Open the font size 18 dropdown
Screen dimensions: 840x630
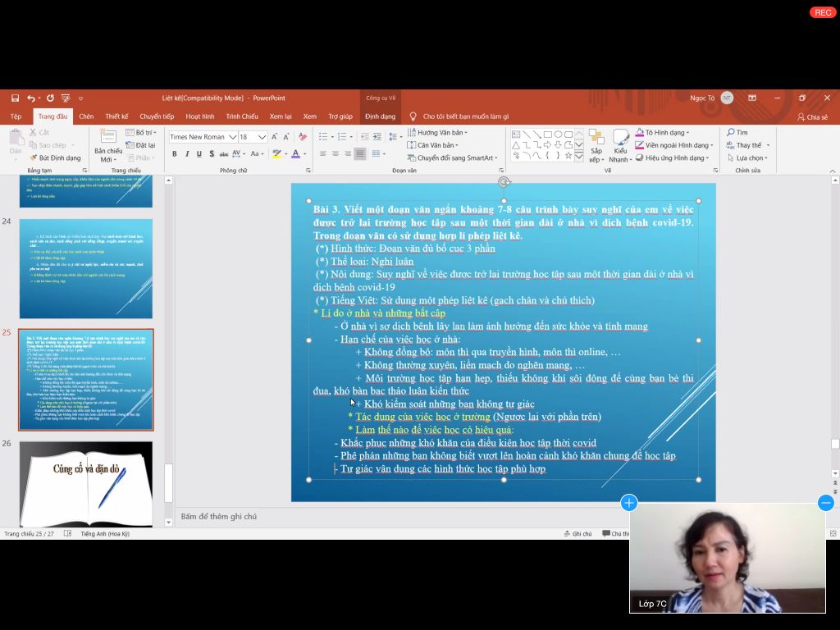pyautogui.click(x=262, y=137)
